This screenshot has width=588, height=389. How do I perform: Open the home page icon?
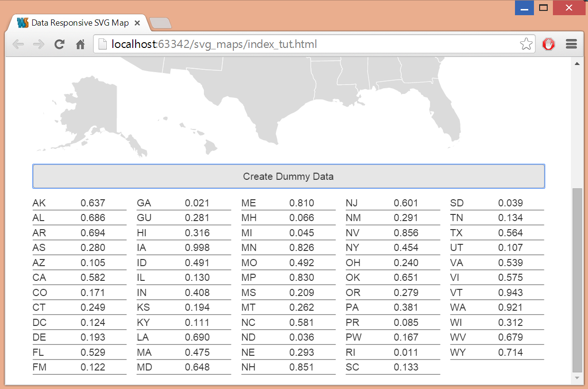[x=81, y=45]
